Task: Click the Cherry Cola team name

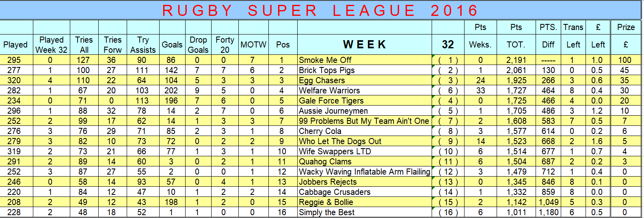Action: click(320, 131)
